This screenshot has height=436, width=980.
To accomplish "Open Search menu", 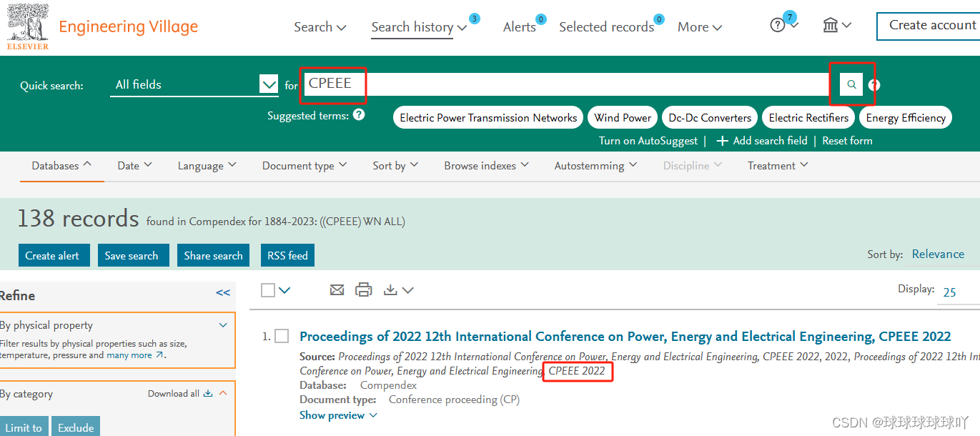I will 320,27.
